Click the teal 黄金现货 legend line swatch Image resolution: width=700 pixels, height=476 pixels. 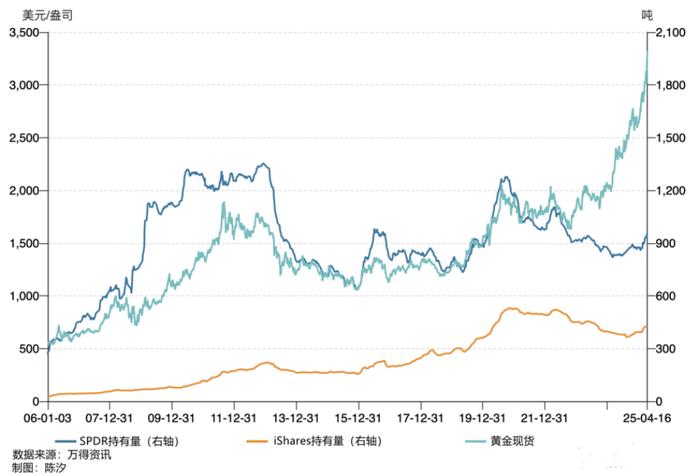click(x=476, y=442)
